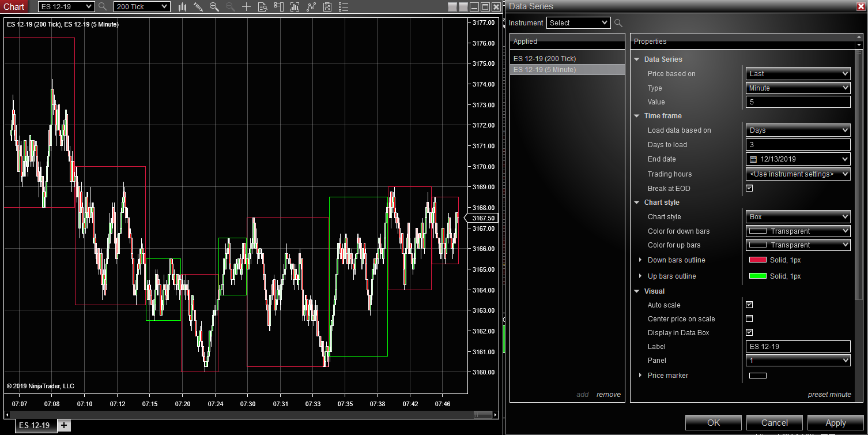The height and width of the screenshot is (435, 868).
Task: Collapse the Time frame section
Action: tap(637, 116)
